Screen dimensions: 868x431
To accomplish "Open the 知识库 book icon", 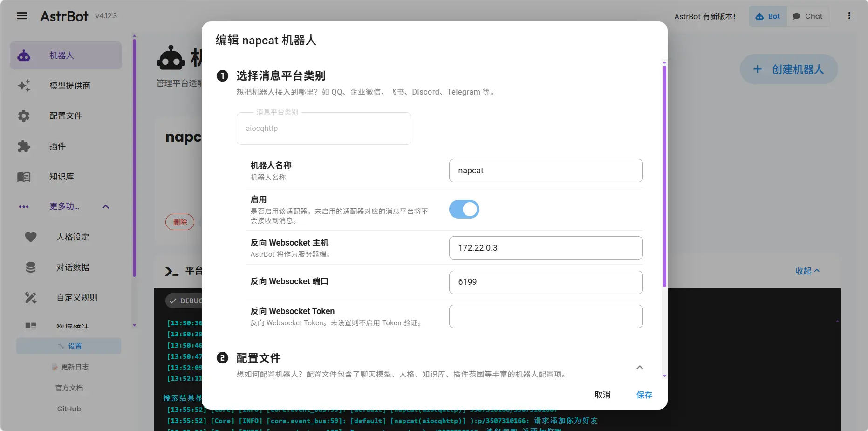I will (23, 176).
